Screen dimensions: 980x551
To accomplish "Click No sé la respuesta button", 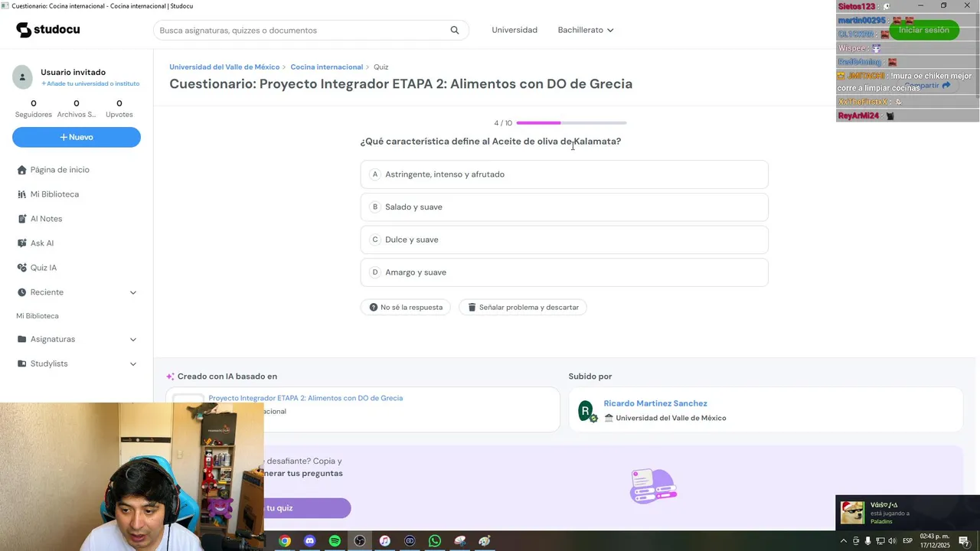I will [x=406, y=308].
